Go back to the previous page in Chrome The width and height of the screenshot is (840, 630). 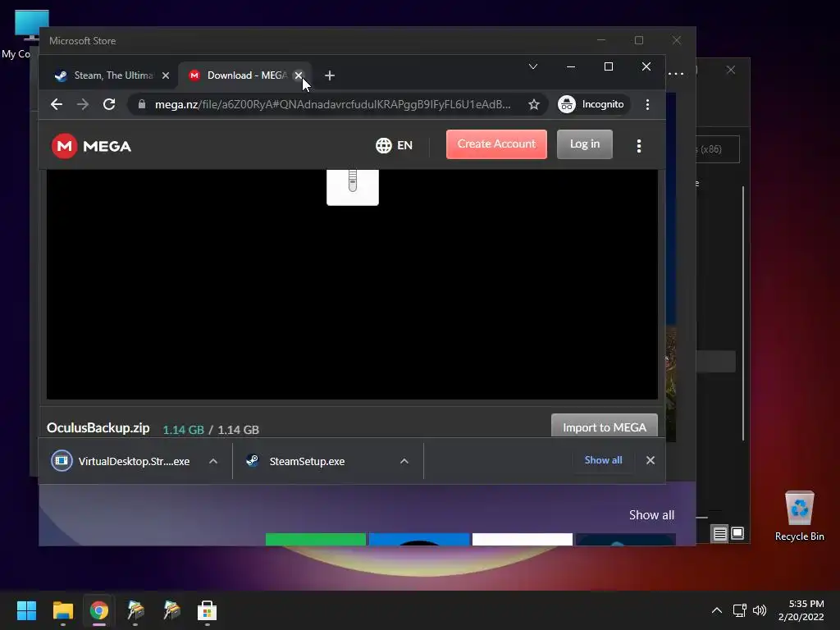click(57, 104)
